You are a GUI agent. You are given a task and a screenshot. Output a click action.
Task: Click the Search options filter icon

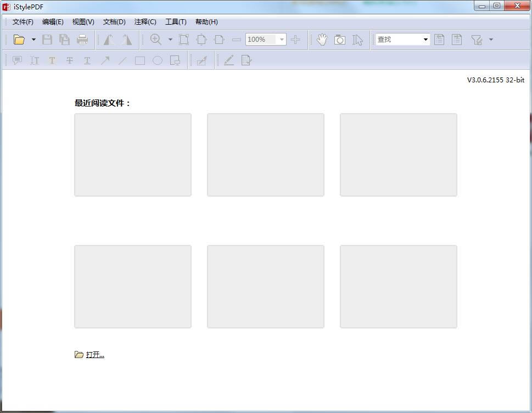click(477, 40)
